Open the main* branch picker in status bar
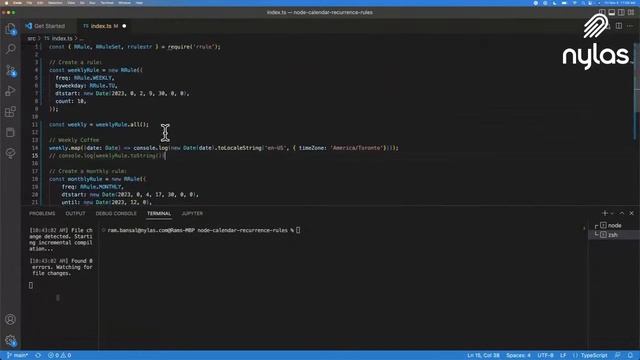This screenshot has width=640, height=360. (x=18, y=355)
